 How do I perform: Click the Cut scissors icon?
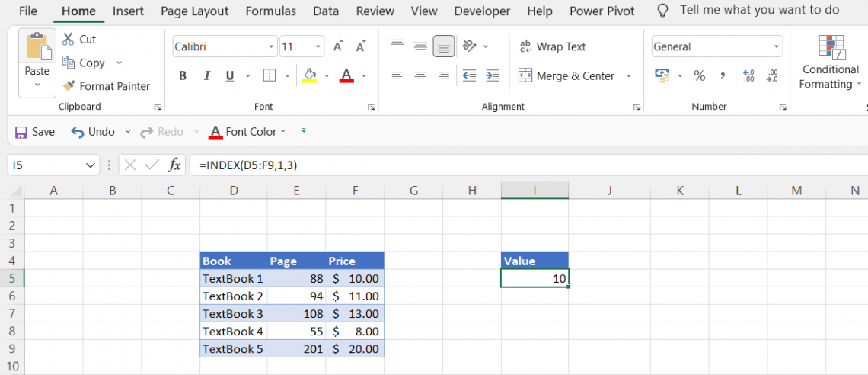(69, 39)
